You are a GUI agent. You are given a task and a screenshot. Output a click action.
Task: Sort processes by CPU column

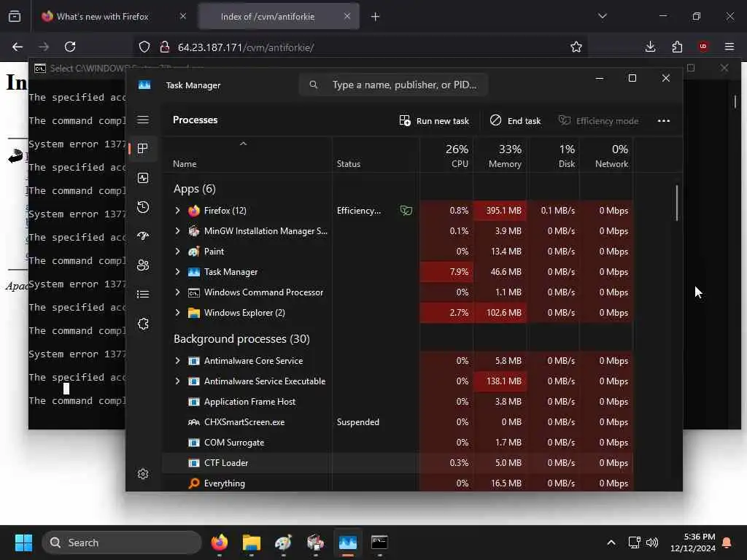click(447, 155)
